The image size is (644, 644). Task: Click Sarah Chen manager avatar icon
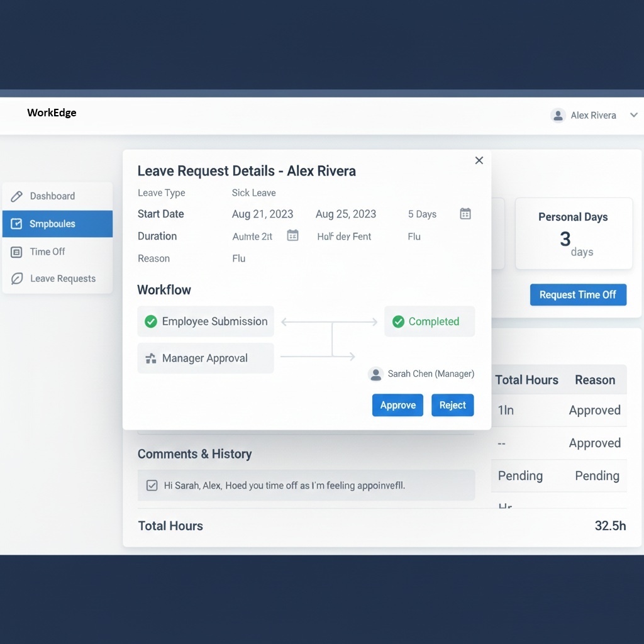[x=375, y=374]
